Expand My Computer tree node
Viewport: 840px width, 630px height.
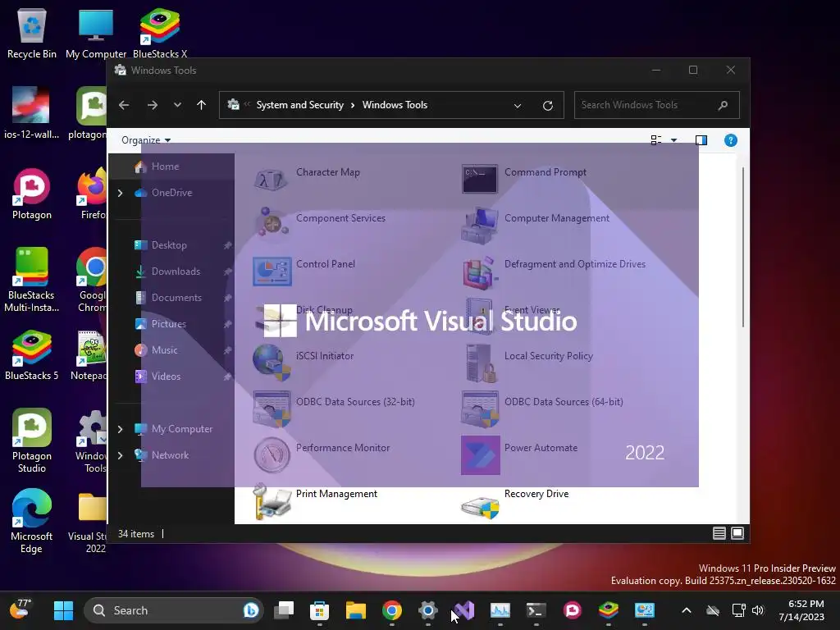120,429
